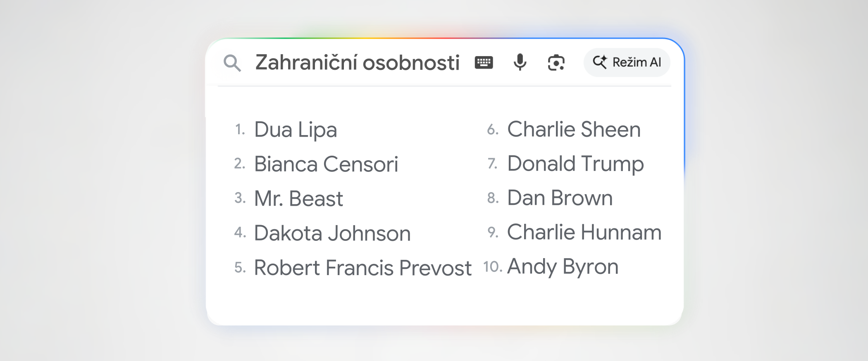
Task: Click rank number 1 beside Dua Lipa
Action: [x=240, y=130]
